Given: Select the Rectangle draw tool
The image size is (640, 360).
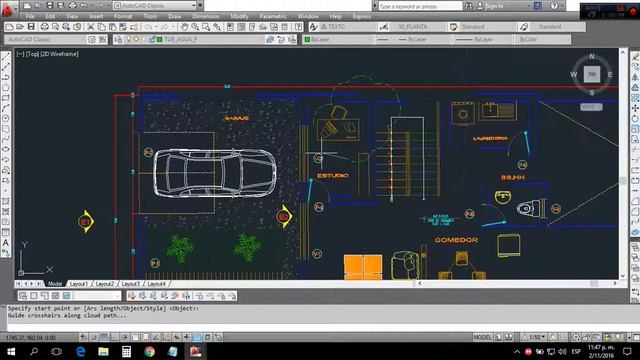Looking at the screenshot, I should [x=6, y=98].
